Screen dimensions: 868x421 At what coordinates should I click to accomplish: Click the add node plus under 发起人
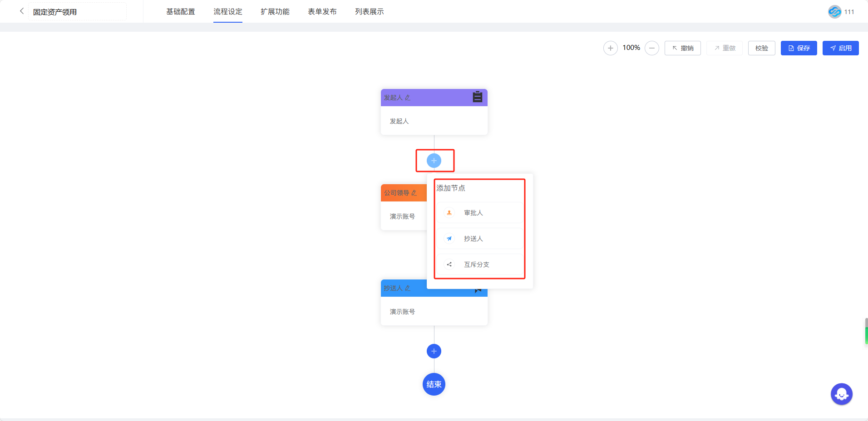(434, 161)
